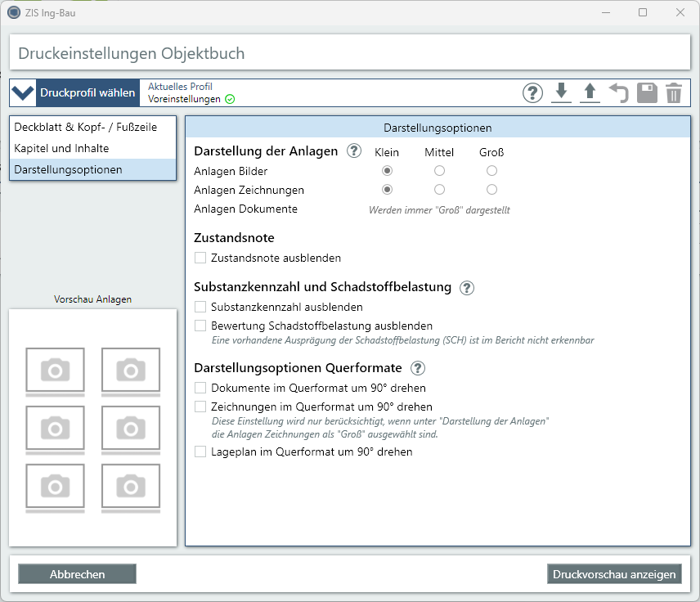Open help for Darstellungsoptionen Querformate
700x602 pixels.
(417, 368)
